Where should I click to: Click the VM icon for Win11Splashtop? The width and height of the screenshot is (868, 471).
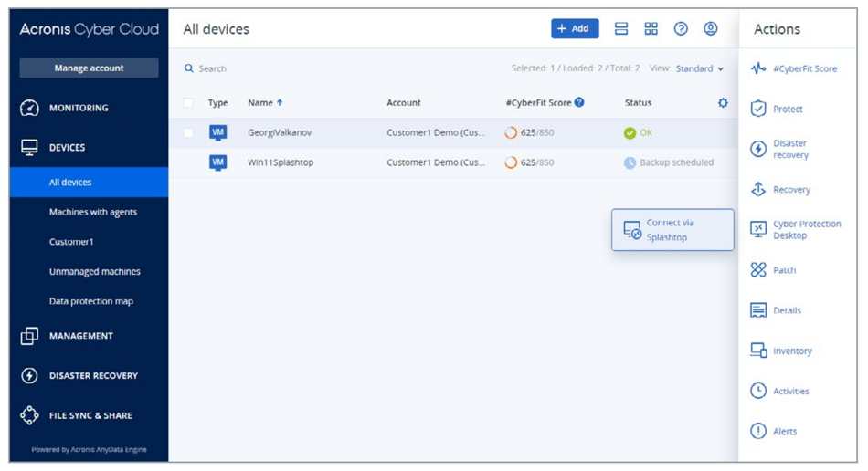point(217,162)
